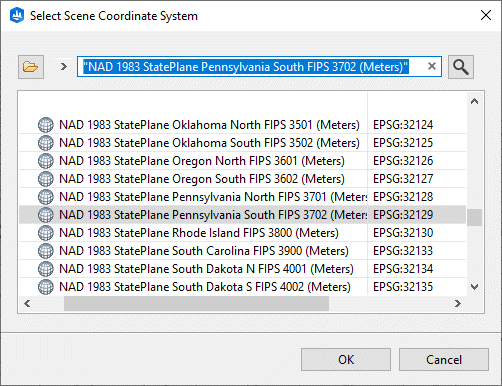502x386 pixels.
Task: Click globe icon for South Carolina row
Action: 45,251
